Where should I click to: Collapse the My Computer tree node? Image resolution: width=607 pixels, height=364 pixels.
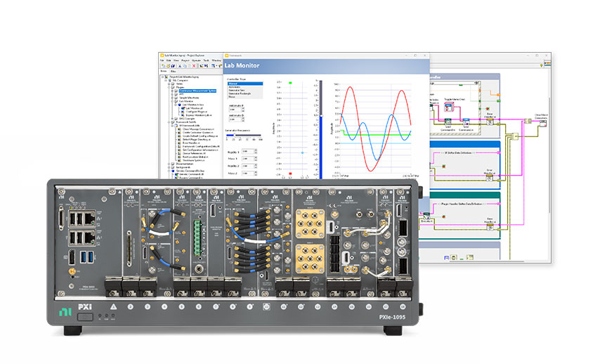click(x=167, y=81)
